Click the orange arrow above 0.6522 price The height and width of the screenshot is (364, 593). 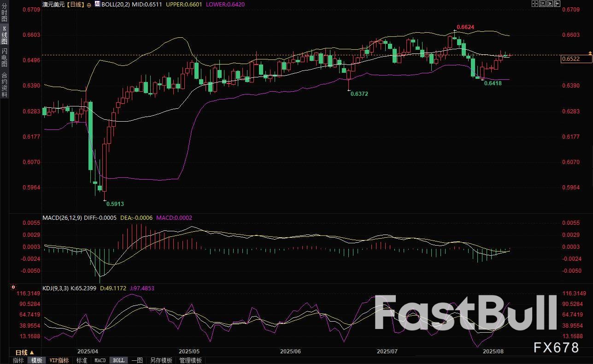590,53
